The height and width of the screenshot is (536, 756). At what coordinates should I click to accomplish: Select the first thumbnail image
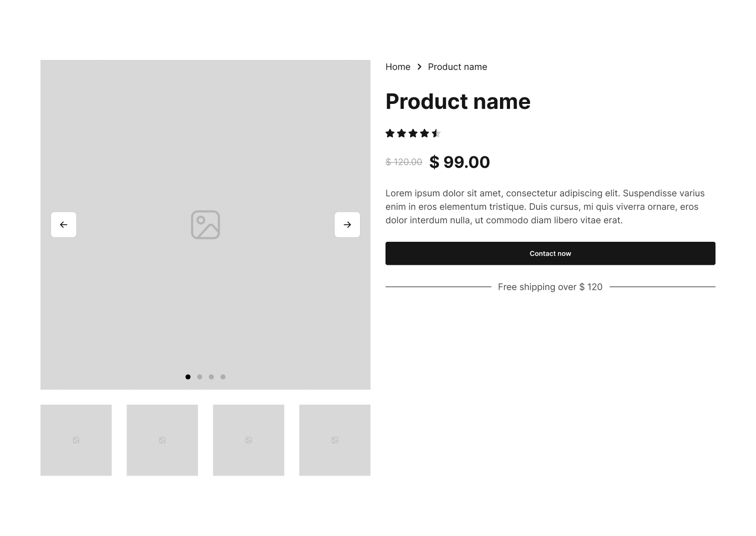76,440
